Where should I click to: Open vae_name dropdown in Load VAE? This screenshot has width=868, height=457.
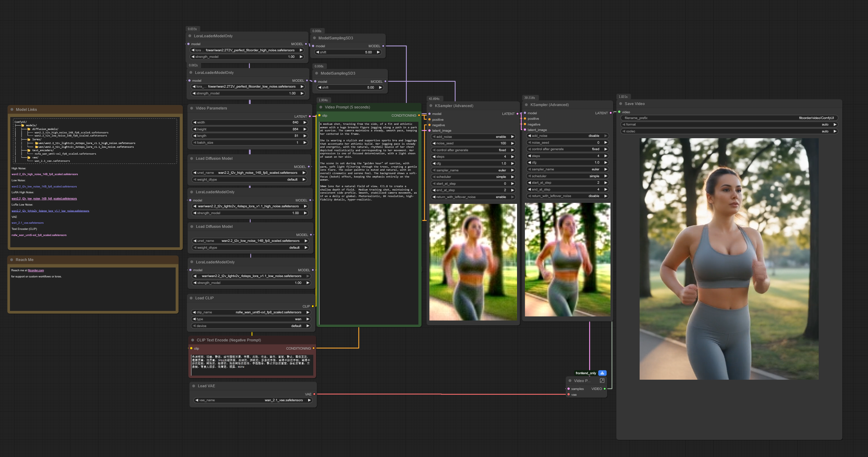click(253, 400)
